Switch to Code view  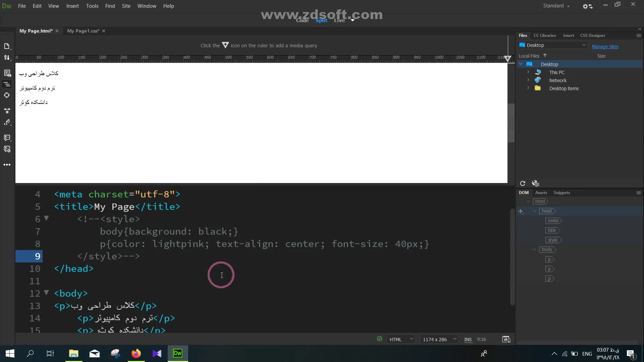coord(302,20)
